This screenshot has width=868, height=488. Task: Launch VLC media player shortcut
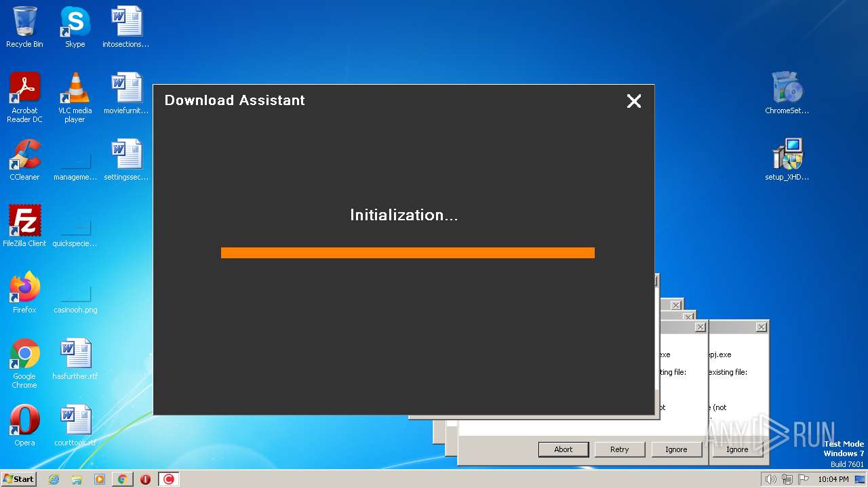pos(75,97)
